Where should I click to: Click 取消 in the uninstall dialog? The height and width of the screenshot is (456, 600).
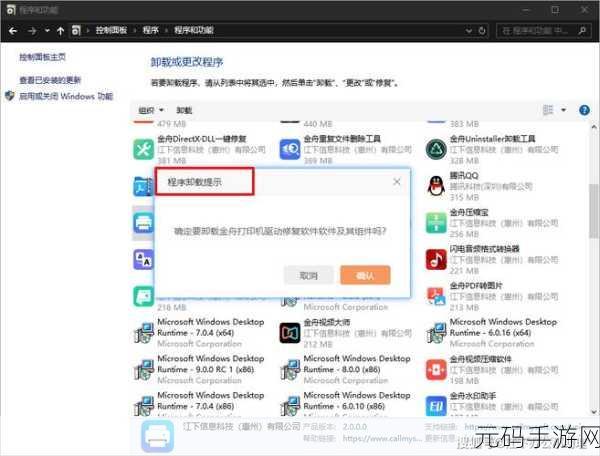point(308,275)
